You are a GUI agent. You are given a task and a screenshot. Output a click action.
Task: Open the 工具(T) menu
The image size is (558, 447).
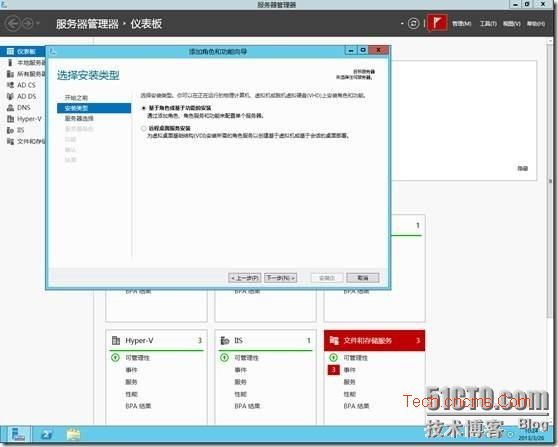point(488,23)
